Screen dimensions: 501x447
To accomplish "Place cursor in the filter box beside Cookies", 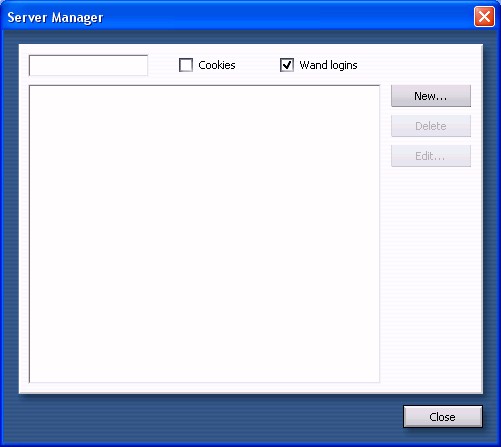I will point(88,65).
